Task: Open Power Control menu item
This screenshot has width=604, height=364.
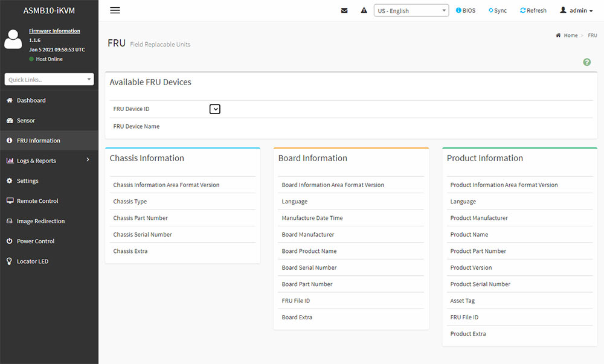Action: [35, 241]
